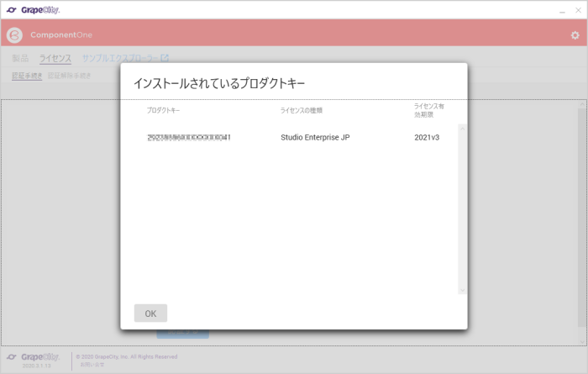Open the settings gear icon
The width and height of the screenshot is (588, 374).
[575, 35]
